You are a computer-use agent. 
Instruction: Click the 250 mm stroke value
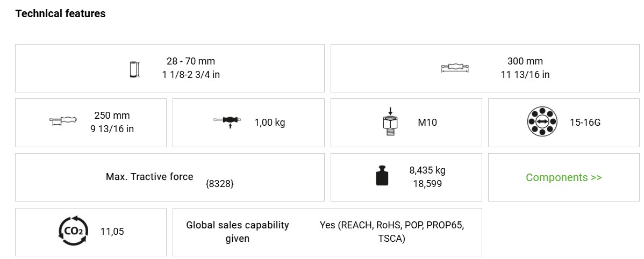pyautogui.click(x=112, y=116)
